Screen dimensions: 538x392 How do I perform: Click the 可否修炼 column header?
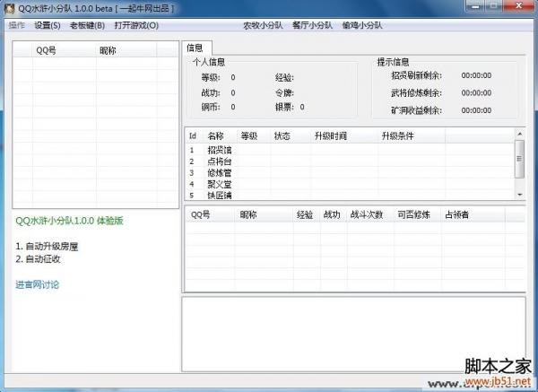point(418,215)
